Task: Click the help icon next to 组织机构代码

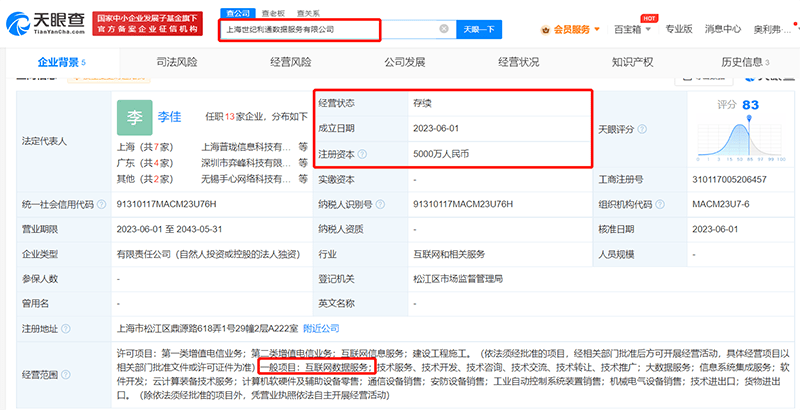Action: coord(660,204)
